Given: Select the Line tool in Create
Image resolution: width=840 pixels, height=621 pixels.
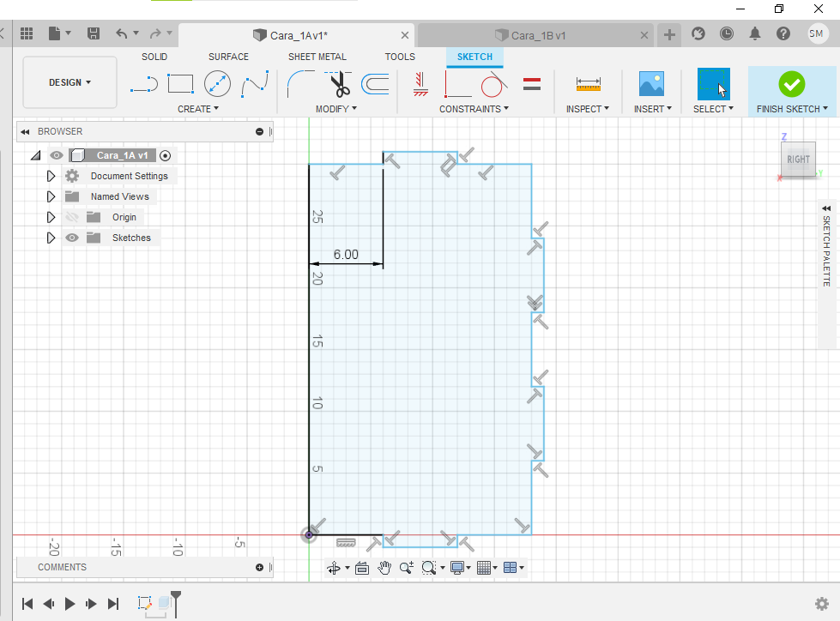Looking at the screenshot, I should [x=143, y=85].
